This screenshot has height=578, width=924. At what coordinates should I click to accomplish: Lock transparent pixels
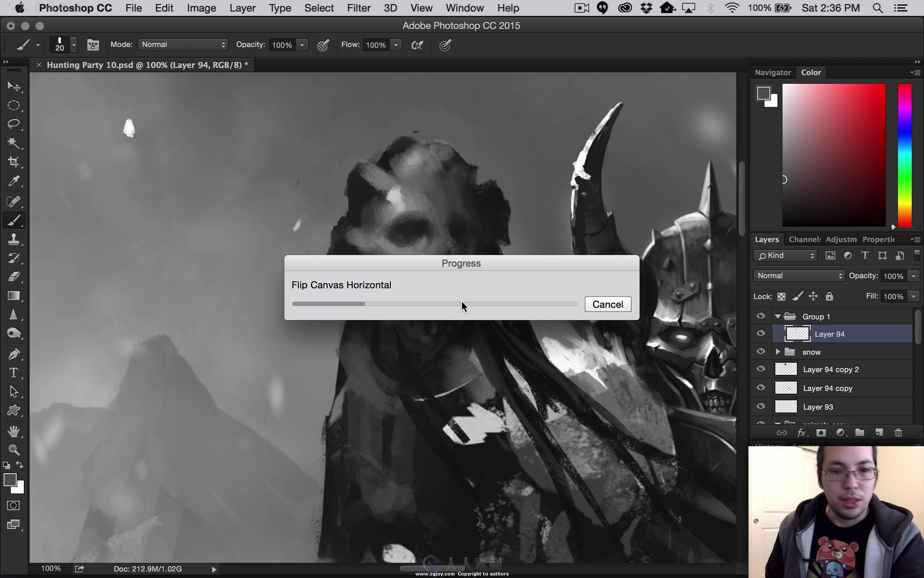781,297
